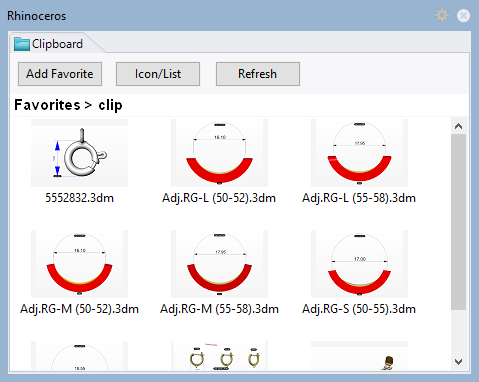Close the Rhinoceros panel

coord(463,16)
